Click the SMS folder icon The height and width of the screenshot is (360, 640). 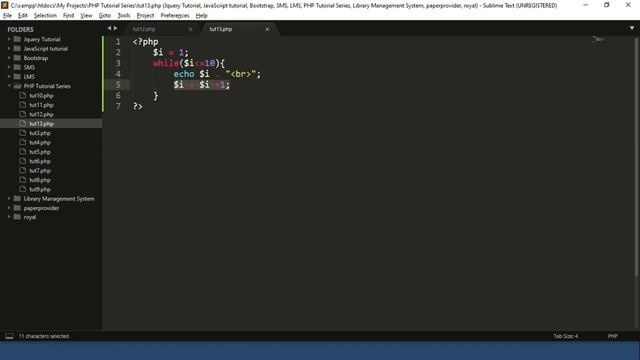[x=17, y=67]
